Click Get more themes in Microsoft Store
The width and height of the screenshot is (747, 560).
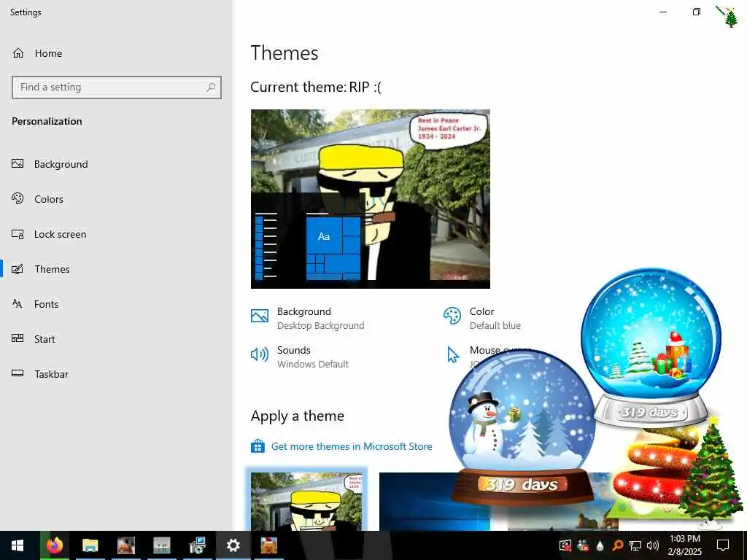[352, 447]
